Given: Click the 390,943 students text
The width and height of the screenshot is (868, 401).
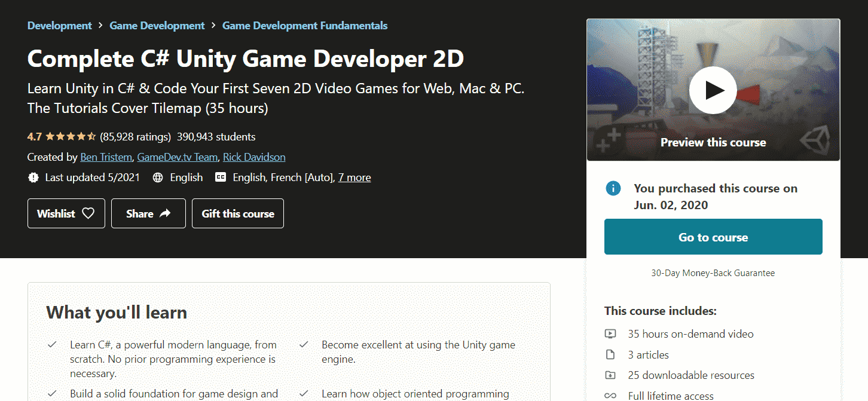Looking at the screenshot, I should [216, 137].
